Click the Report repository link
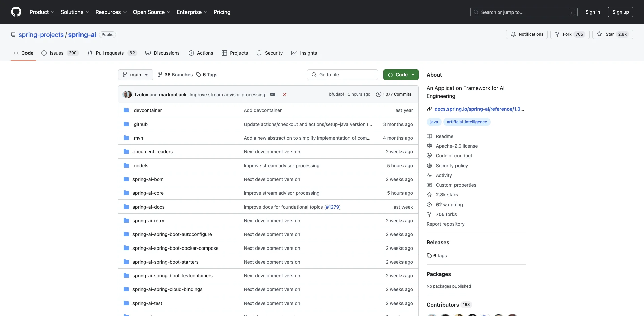This screenshot has width=644, height=316. tap(445, 224)
